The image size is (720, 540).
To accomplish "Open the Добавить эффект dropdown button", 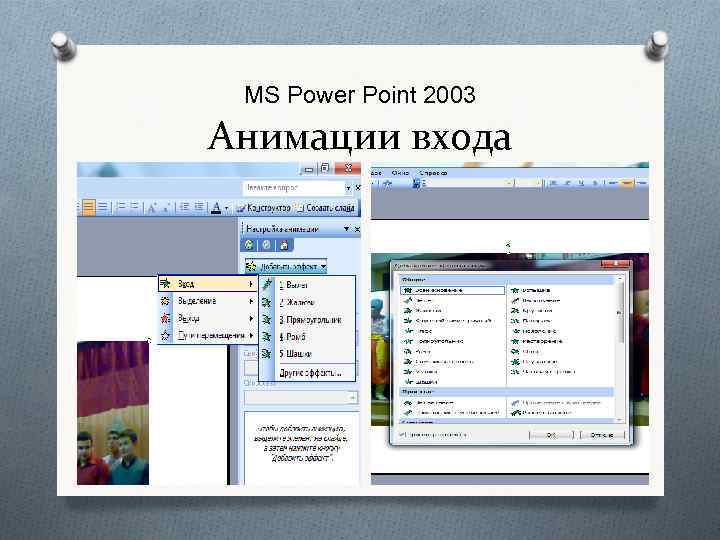I will pos(286,266).
